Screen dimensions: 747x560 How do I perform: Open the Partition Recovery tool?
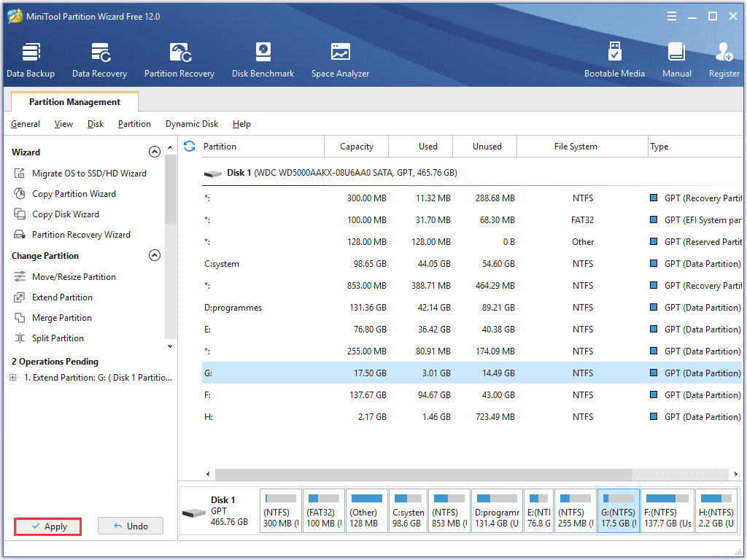[x=179, y=61]
